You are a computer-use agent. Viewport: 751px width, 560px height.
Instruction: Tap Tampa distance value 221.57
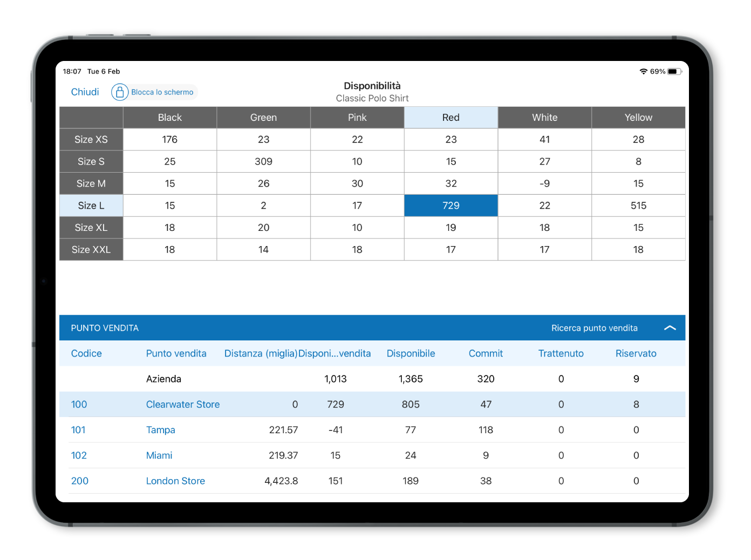(283, 430)
